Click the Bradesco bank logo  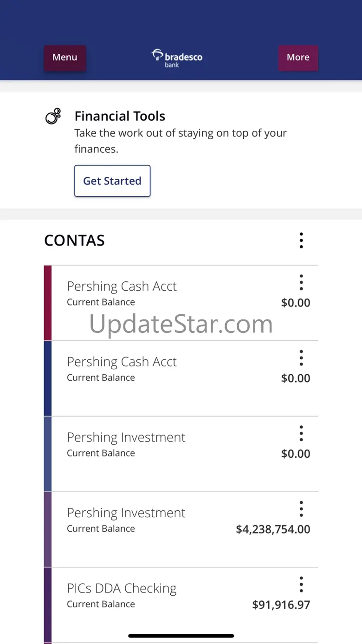[177, 59]
